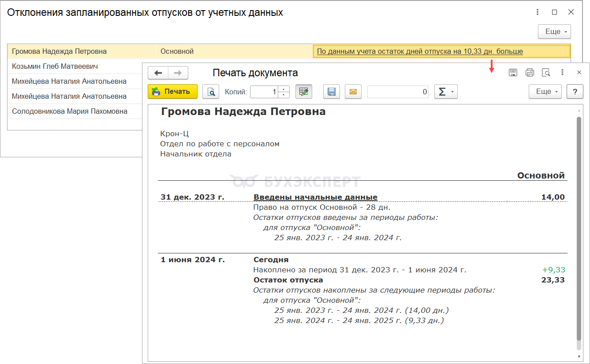This screenshot has height=364, width=590.
Task: Expand the sum (Σ) dropdown
Action: [x=446, y=92]
